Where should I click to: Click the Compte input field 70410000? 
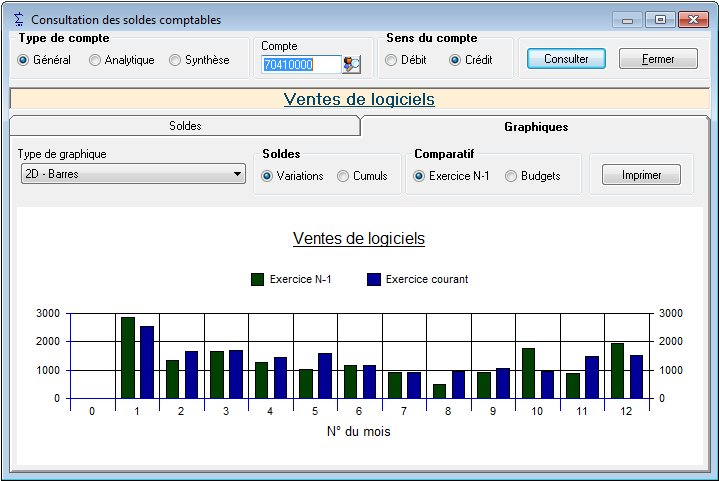pyautogui.click(x=301, y=64)
